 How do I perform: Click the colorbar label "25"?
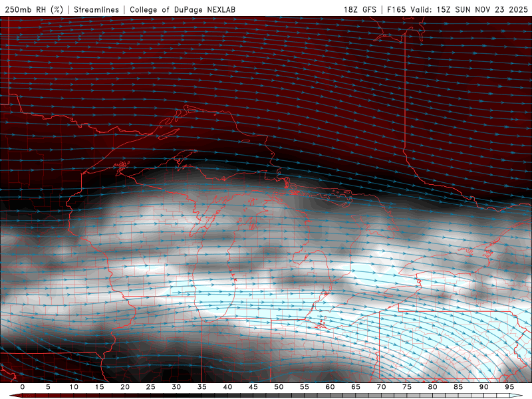(151, 387)
